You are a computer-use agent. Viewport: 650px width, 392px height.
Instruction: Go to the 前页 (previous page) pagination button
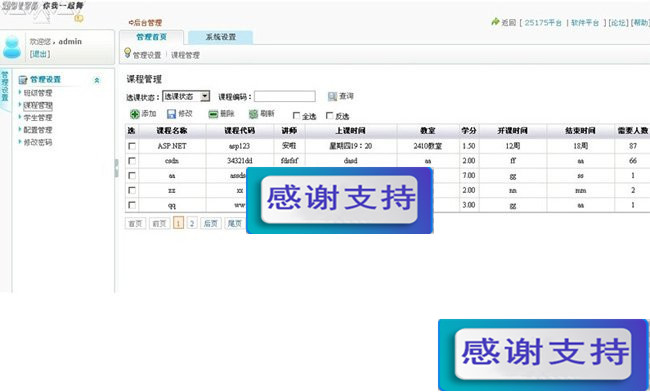[x=159, y=223]
